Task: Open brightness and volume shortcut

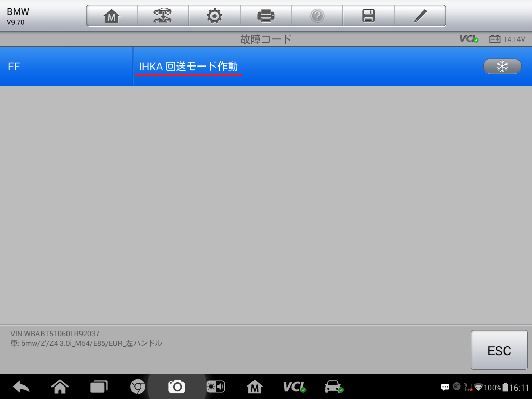Action: (x=216, y=387)
